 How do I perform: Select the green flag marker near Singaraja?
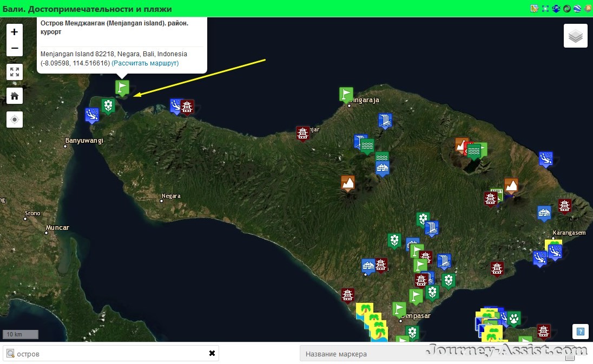pyautogui.click(x=346, y=95)
